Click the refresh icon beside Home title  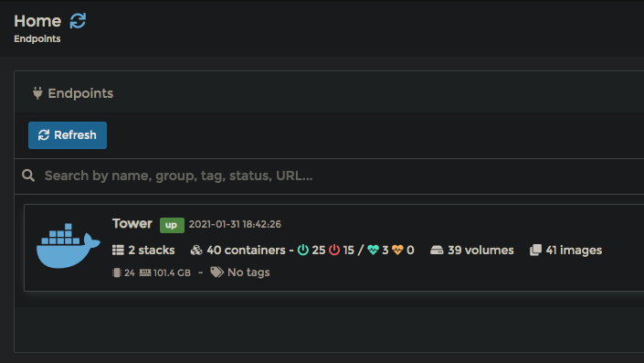click(78, 20)
